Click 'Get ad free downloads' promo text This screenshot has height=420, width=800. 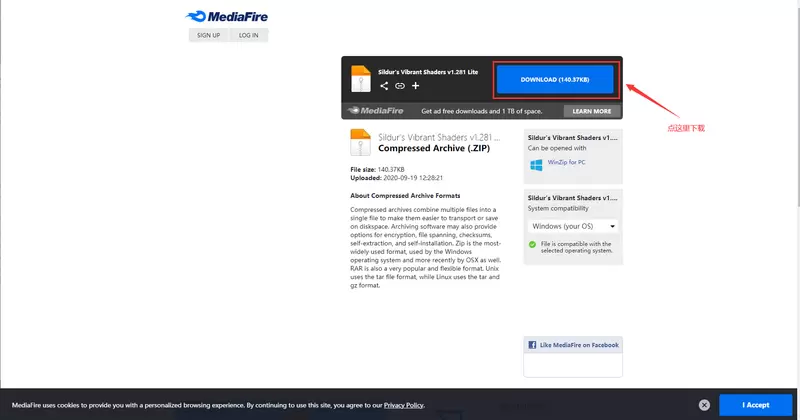click(482, 111)
